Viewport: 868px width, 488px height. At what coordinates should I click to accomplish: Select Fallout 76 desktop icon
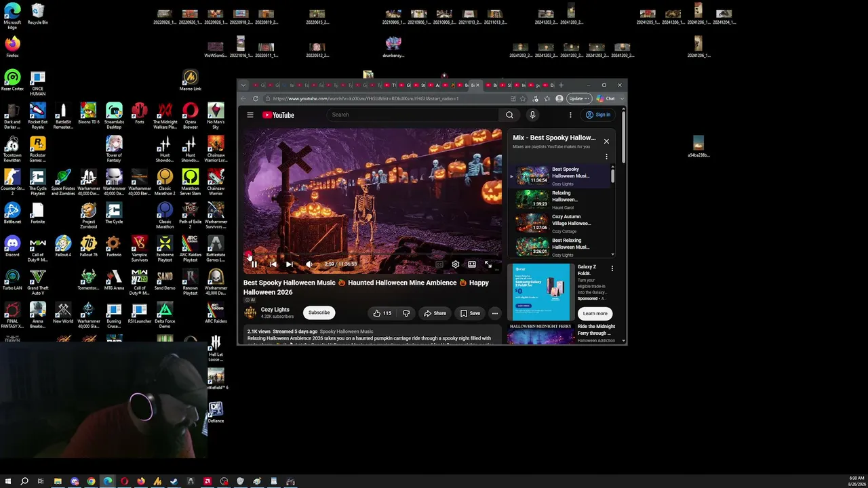tap(88, 246)
